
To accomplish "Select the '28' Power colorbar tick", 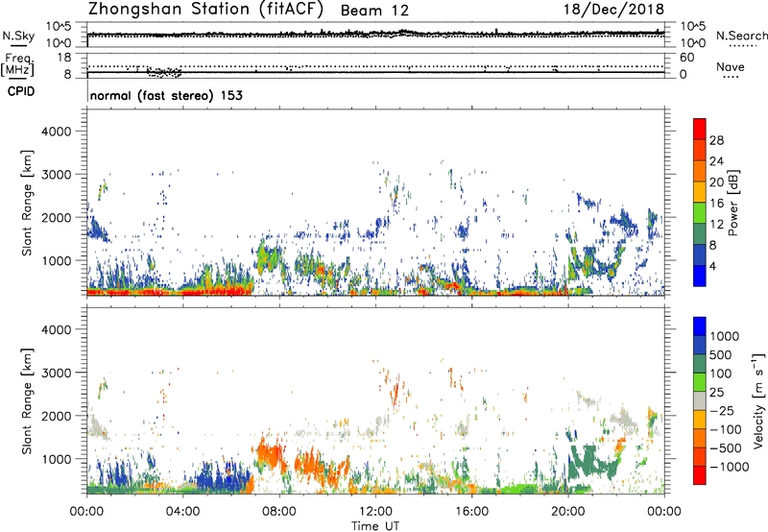I will pos(716,140).
